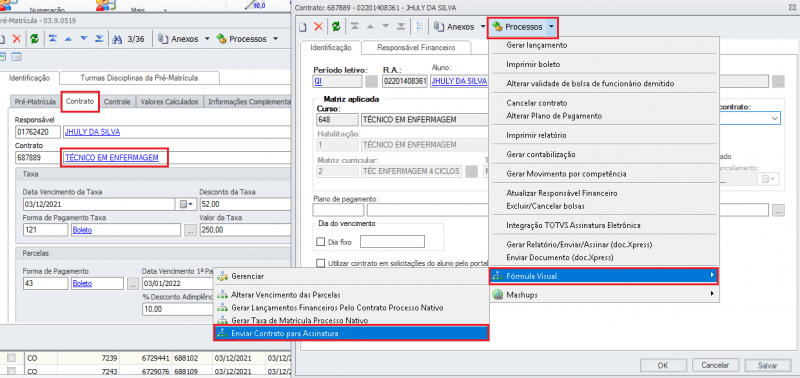
Task: Tick the checkbox on the row with 7243
Action: click(10, 371)
